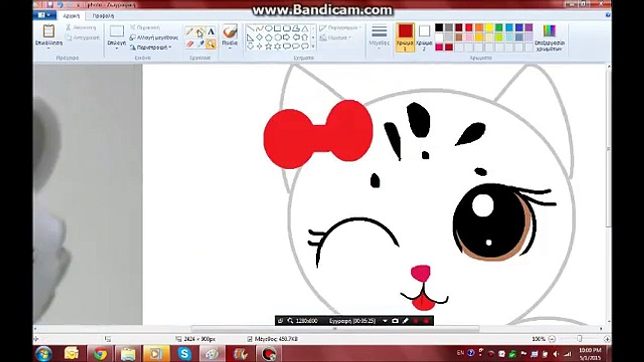
Task: Switch to the Home ribbon tab
Action: click(x=71, y=16)
